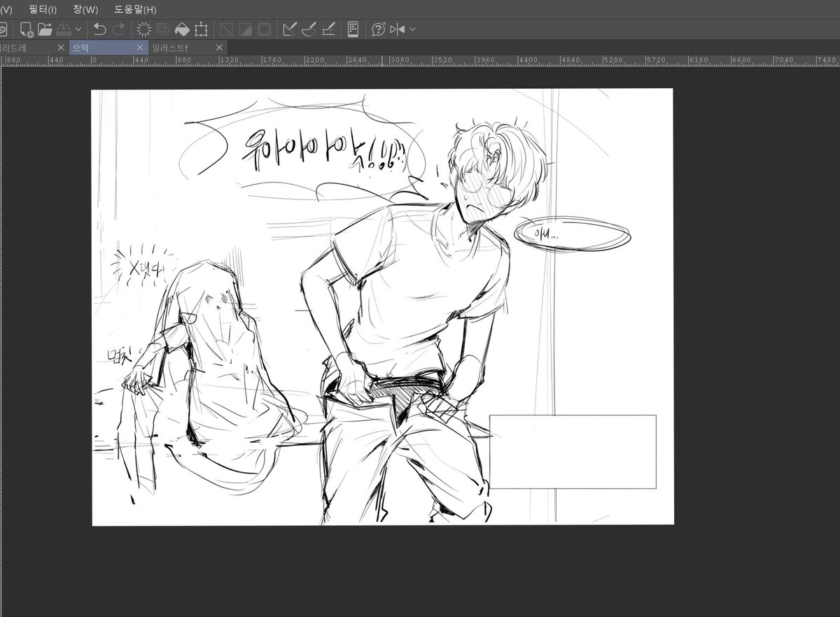Viewport: 840px width, 617px height.
Task: Open the smartphone connection icon
Action: click(x=353, y=29)
